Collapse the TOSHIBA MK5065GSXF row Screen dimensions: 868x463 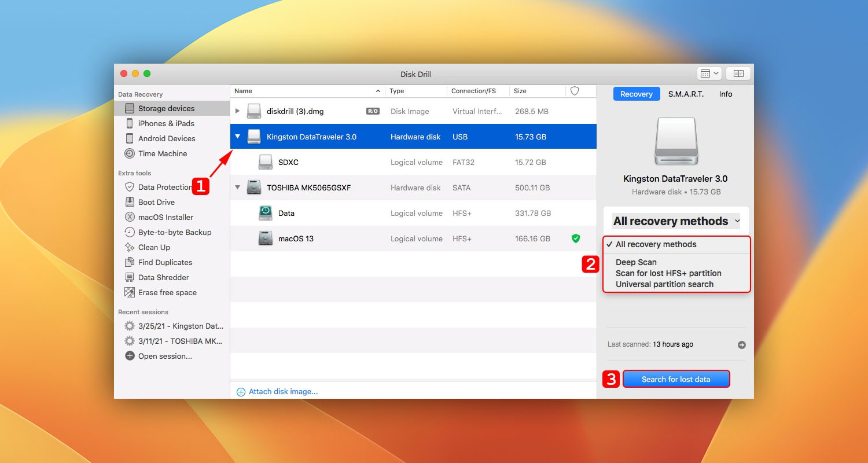(x=237, y=188)
